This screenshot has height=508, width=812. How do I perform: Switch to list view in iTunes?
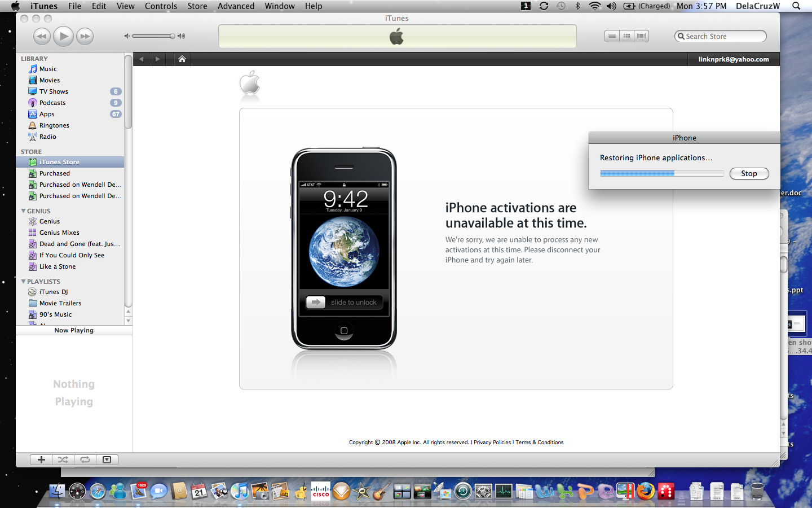point(612,36)
